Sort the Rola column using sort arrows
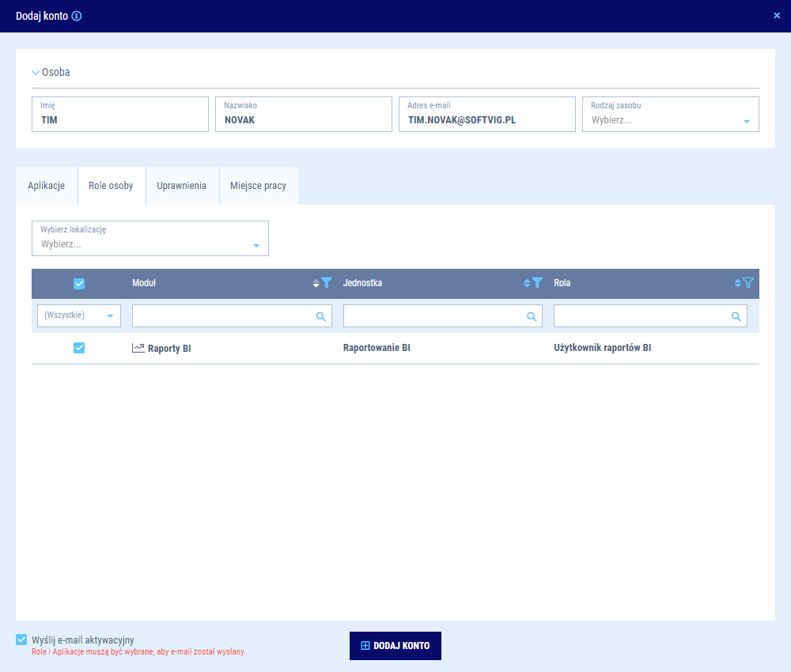 738,283
